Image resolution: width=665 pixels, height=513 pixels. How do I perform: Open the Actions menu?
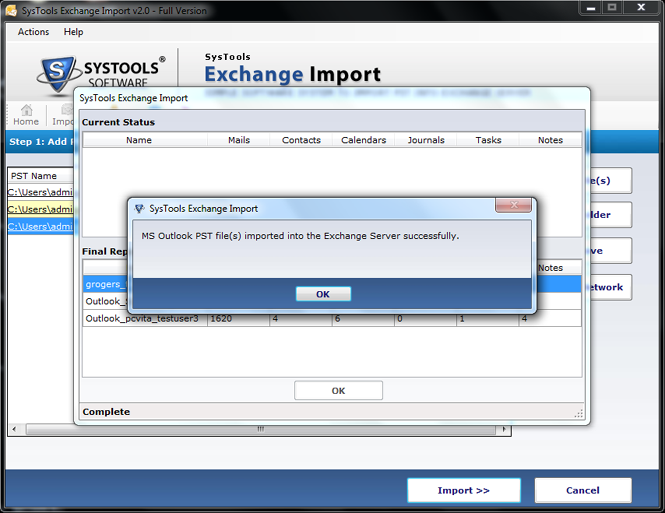click(34, 32)
